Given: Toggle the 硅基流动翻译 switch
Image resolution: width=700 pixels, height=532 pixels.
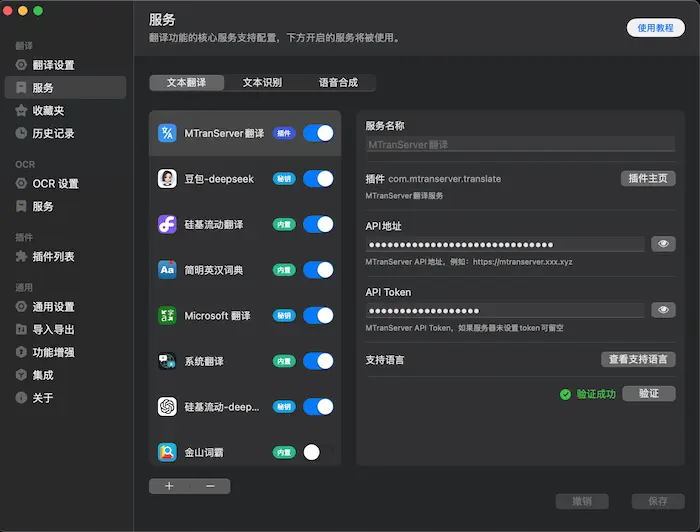Looking at the screenshot, I should (x=318, y=224).
